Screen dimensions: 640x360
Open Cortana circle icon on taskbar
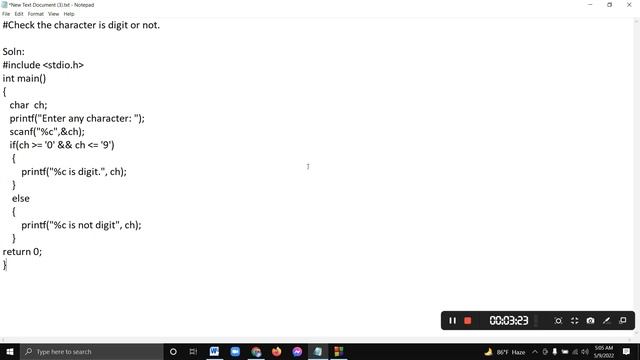(173, 351)
